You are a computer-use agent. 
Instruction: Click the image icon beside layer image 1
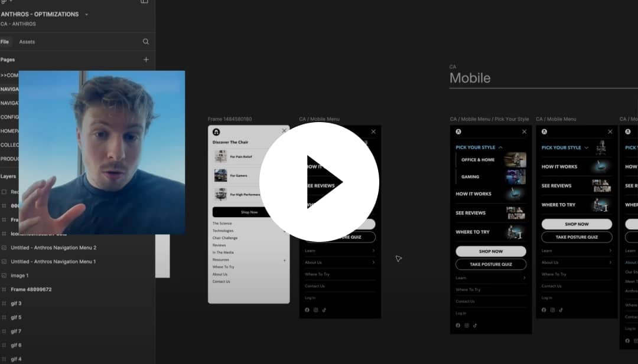[4, 276]
